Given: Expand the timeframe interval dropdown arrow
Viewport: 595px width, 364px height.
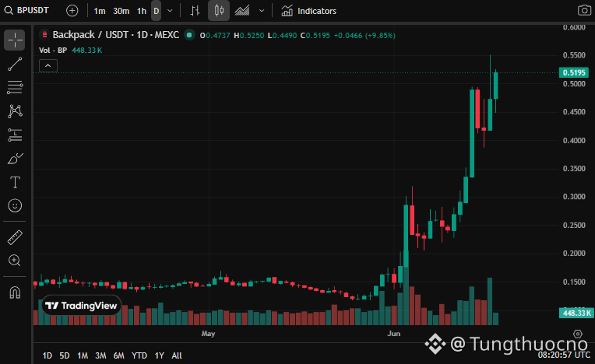Looking at the screenshot, I should tap(170, 11).
